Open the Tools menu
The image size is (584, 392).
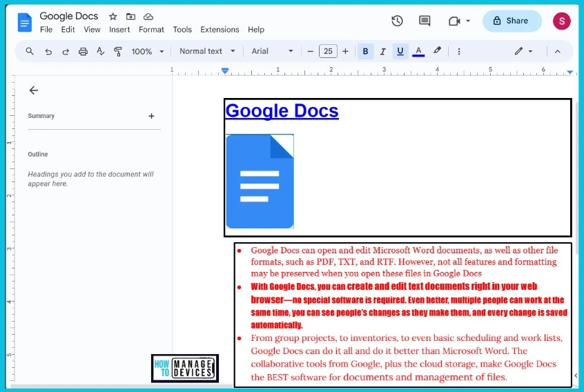(x=182, y=30)
